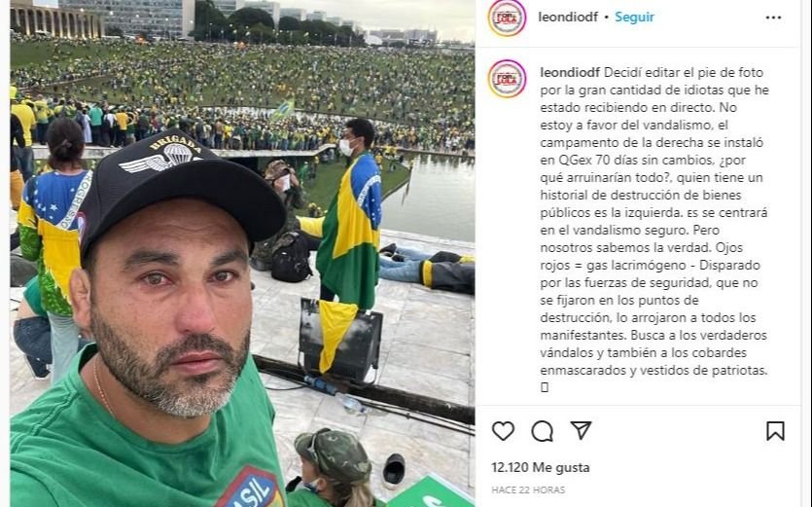The width and height of the screenshot is (812, 507).
Task: Open comments with the speech bubble icon
Action: tap(543, 431)
